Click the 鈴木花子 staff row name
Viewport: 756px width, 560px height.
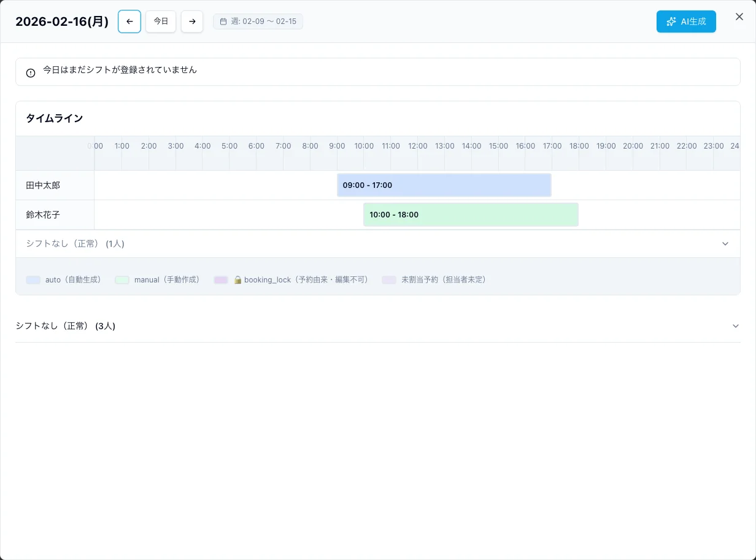click(x=43, y=215)
